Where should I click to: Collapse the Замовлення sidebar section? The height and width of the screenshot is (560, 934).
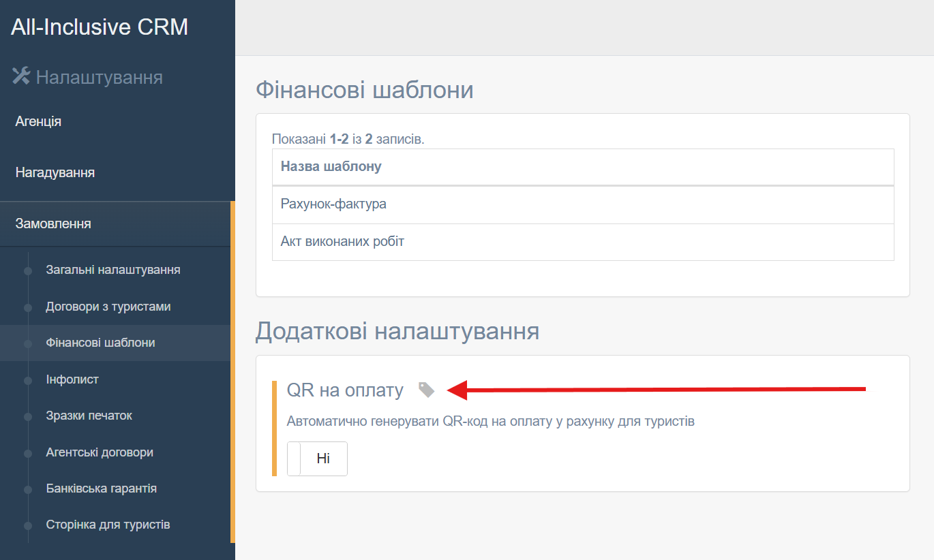[x=53, y=223]
